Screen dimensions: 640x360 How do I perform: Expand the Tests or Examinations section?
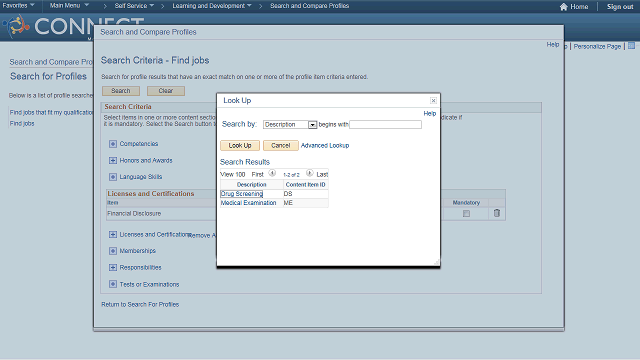tap(113, 284)
